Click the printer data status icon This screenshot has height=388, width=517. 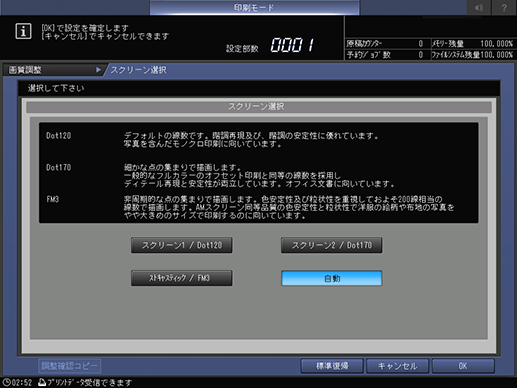coord(42,382)
